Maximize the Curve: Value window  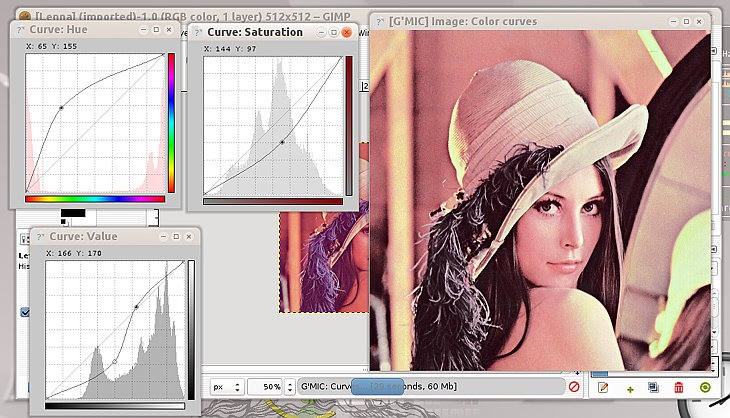176,236
